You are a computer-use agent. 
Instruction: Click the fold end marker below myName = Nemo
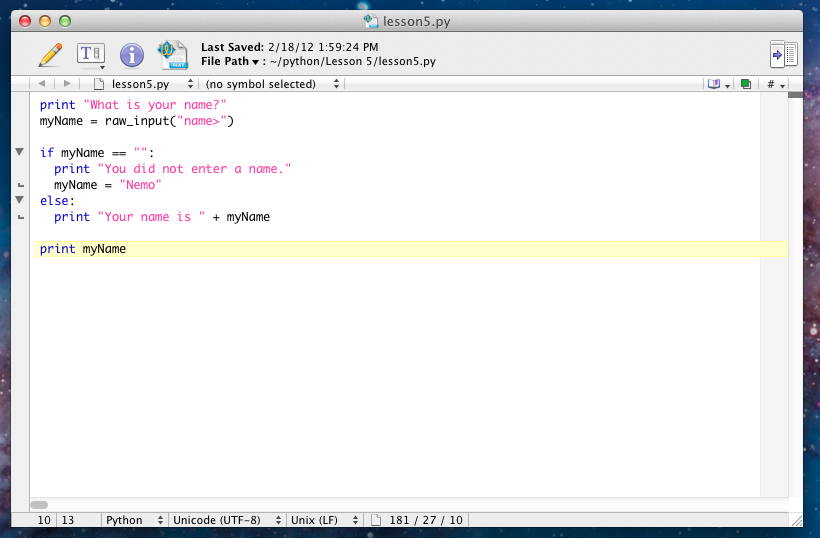click(x=21, y=185)
